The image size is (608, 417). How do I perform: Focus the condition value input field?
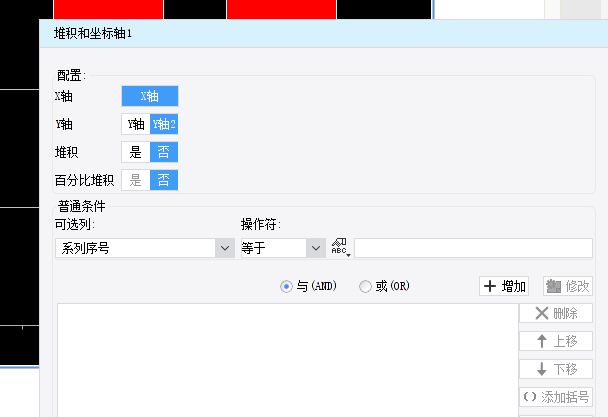pyautogui.click(x=473, y=248)
